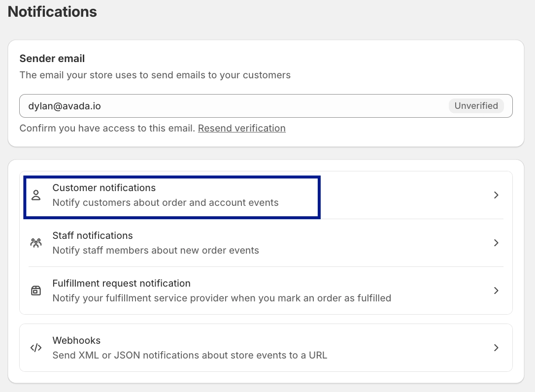Click the Webhooks code icon

point(36,348)
